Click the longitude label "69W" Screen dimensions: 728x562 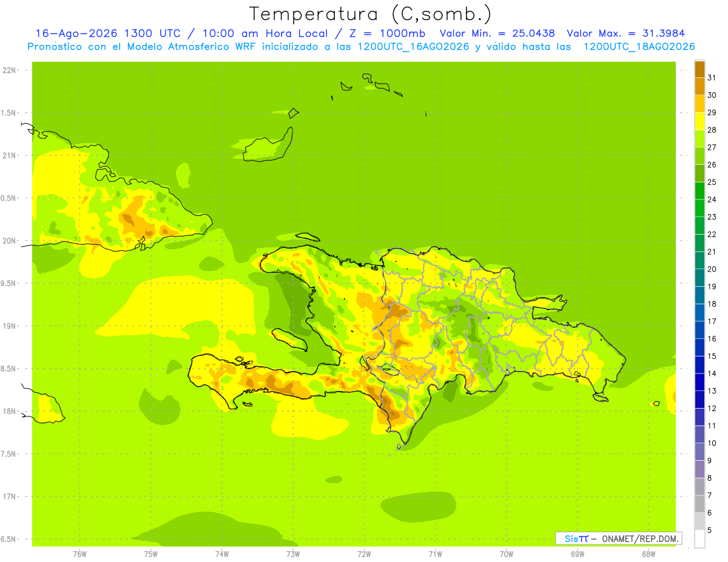click(x=577, y=554)
